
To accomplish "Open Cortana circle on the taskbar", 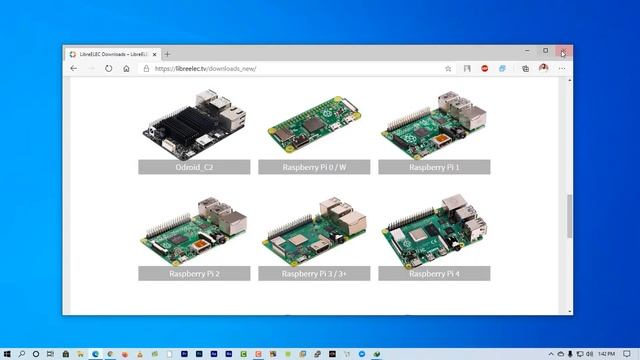I will [36, 354].
